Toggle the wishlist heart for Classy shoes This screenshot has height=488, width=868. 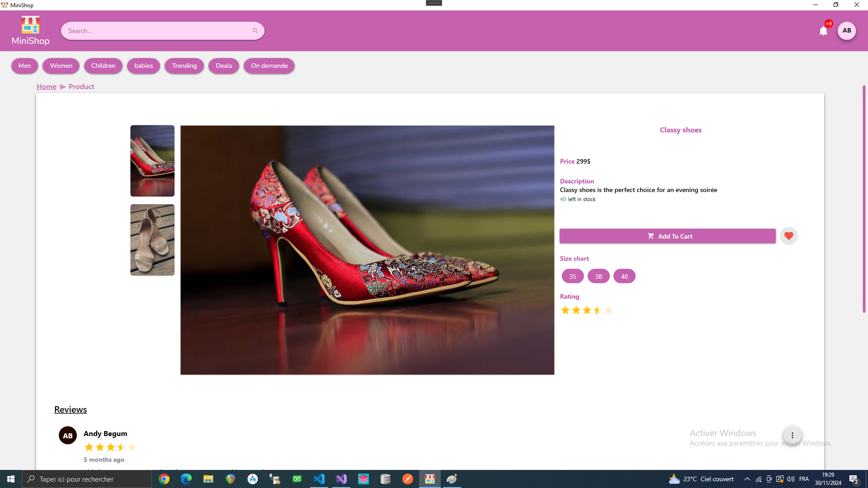tap(788, 235)
